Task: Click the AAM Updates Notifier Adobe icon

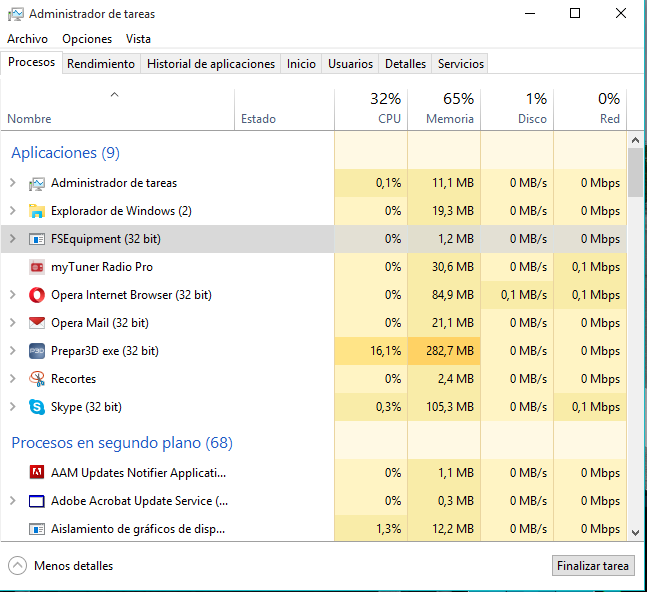Action: [x=37, y=472]
